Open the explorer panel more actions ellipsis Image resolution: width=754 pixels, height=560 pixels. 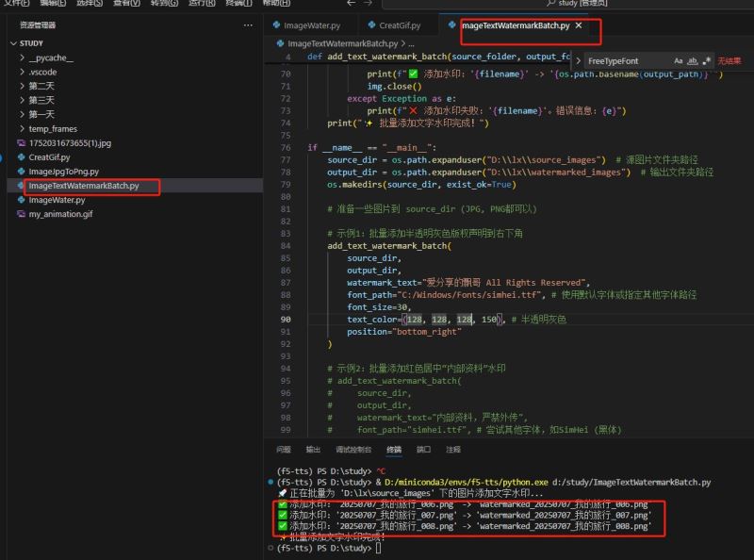click(x=247, y=25)
